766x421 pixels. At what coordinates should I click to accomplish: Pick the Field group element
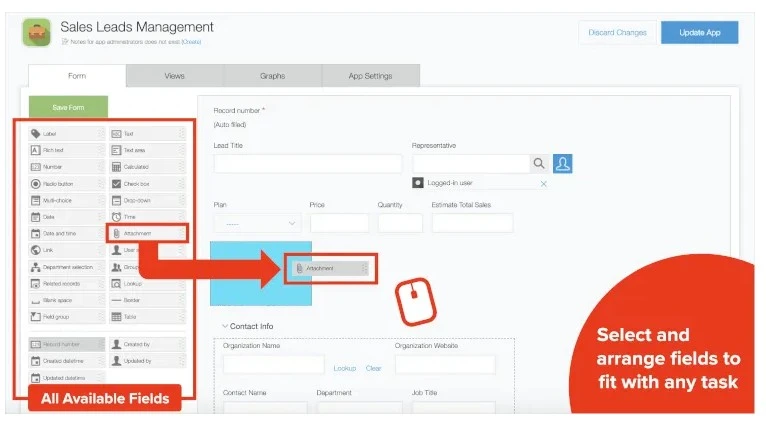[67, 317]
